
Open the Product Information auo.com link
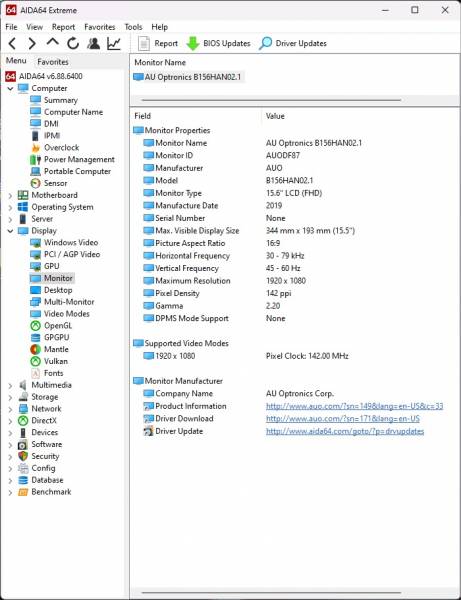[x=355, y=406]
